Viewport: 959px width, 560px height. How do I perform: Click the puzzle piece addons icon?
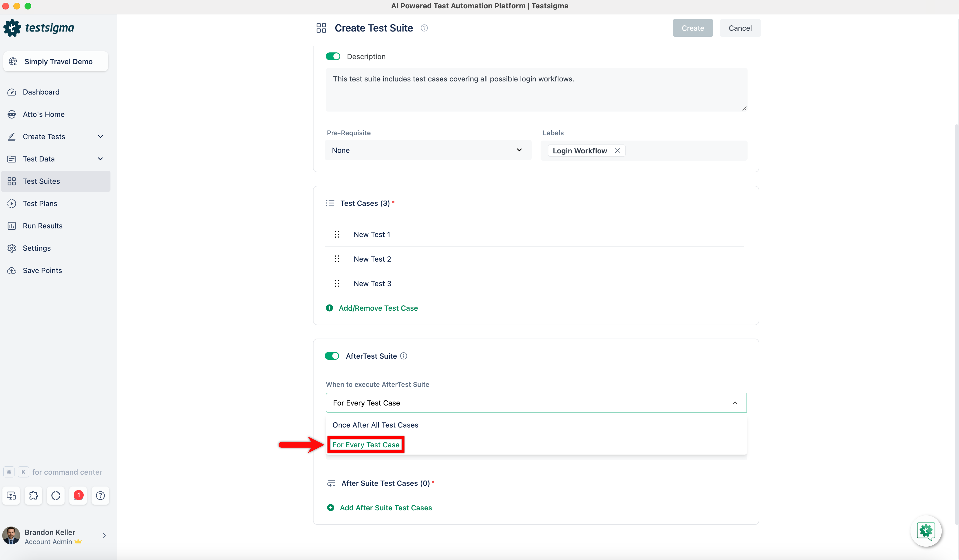(x=33, y=495)
